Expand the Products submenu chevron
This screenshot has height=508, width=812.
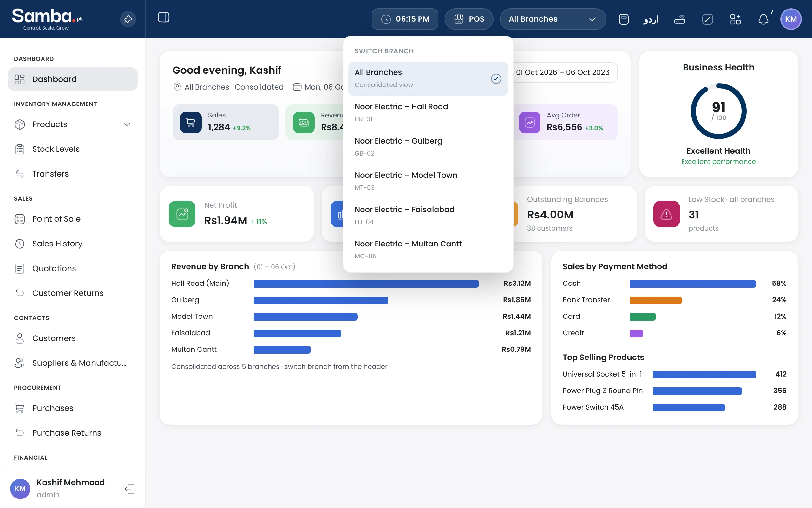click(x=127, y=124)
